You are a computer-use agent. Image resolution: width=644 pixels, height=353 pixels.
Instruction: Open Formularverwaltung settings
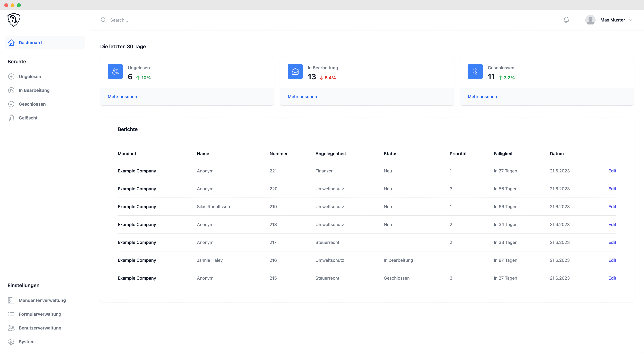pyautogui.click(x=45, y=314)
